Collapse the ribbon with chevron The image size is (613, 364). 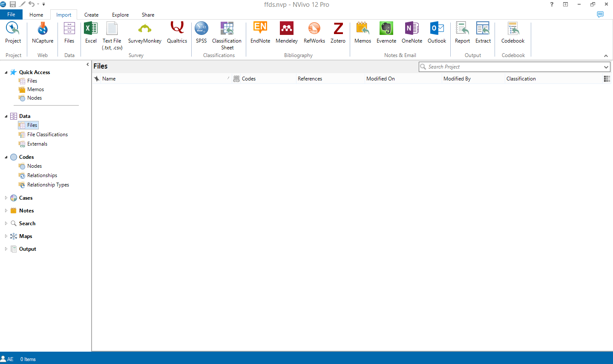tap(606, 56)
